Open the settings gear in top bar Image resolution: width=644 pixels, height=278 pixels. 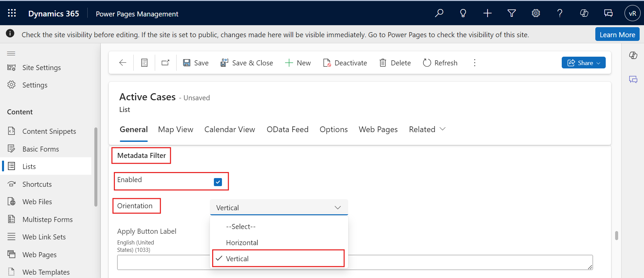tap(536, 13)
